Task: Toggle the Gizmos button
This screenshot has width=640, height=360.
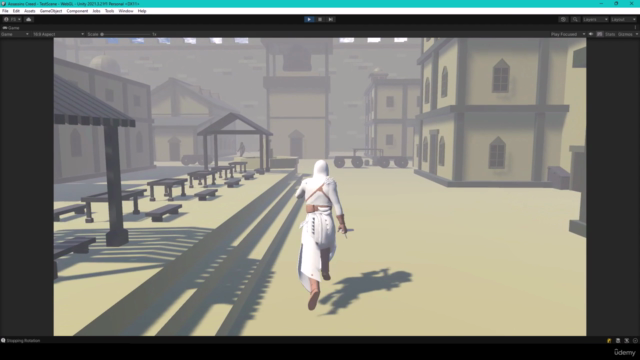Action: 625,34
